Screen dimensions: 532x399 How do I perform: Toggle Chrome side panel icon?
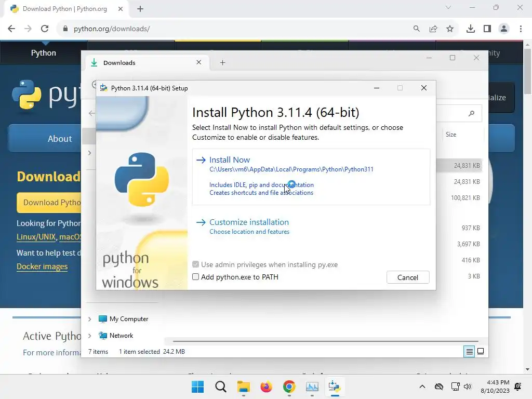point(487,29)
